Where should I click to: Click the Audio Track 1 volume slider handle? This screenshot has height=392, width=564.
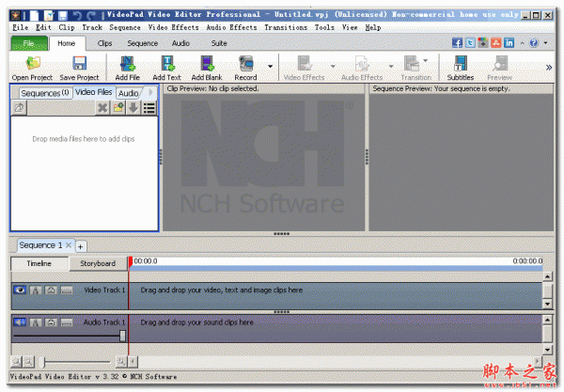click(122, 336)
